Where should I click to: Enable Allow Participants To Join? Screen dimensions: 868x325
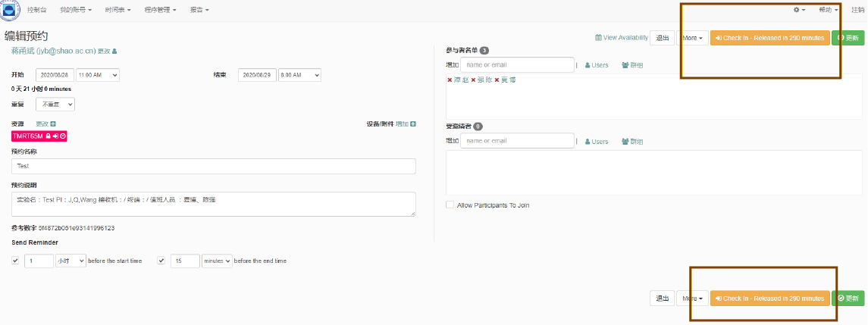click(450, 205)
